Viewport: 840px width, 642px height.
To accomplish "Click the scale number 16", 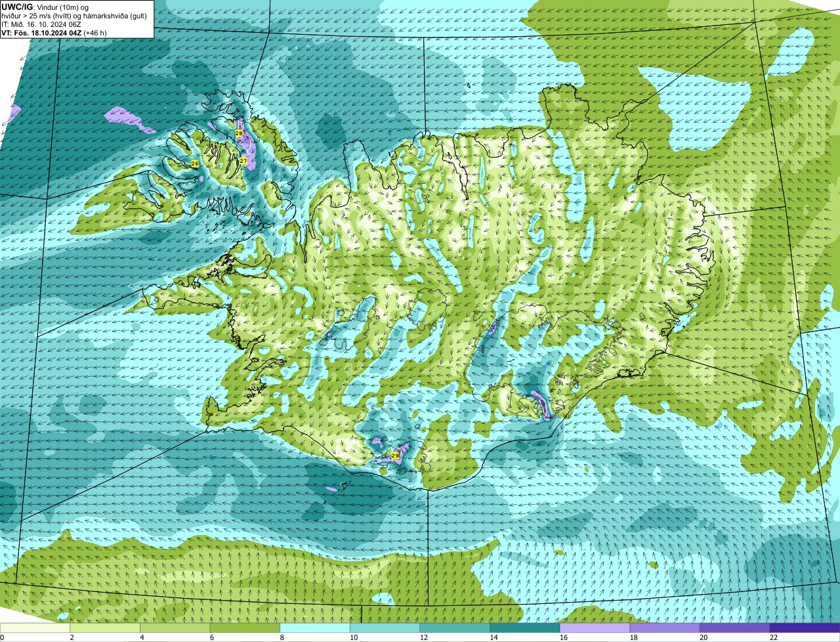I will (563, 637).
